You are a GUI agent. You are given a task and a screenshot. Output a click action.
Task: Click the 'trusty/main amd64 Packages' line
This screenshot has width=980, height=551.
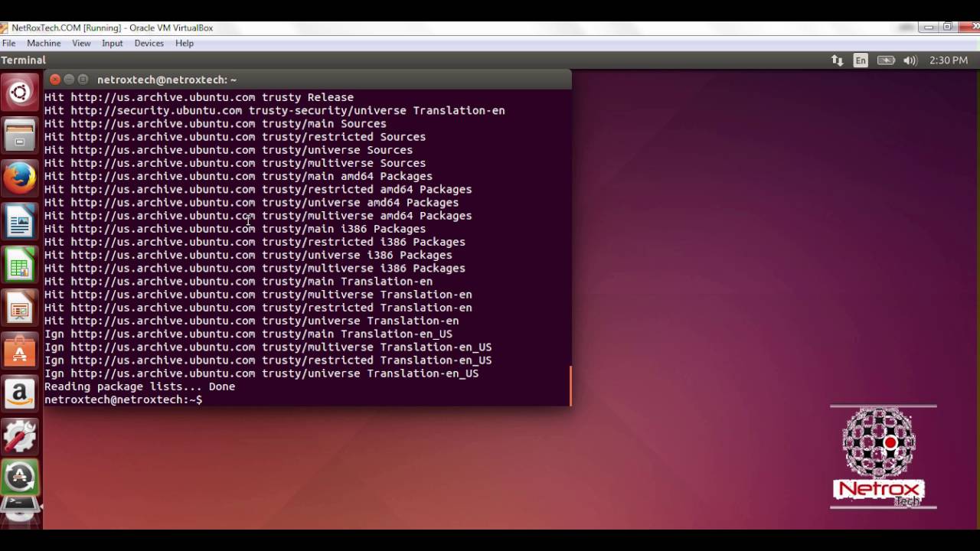[x=238, y=176]
